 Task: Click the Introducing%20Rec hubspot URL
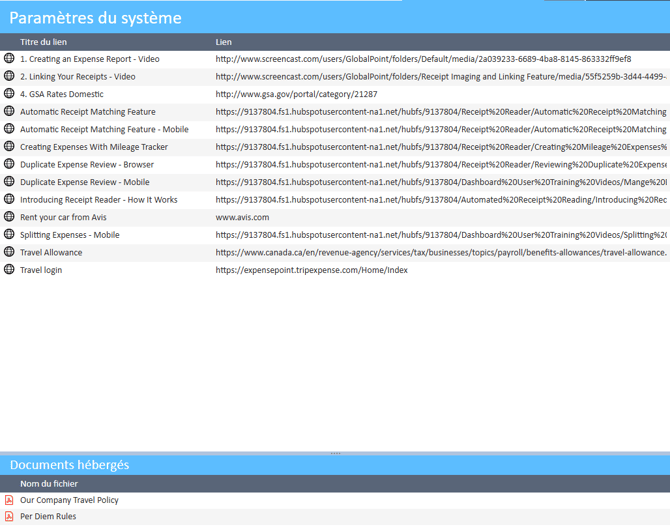coord(441,200)
